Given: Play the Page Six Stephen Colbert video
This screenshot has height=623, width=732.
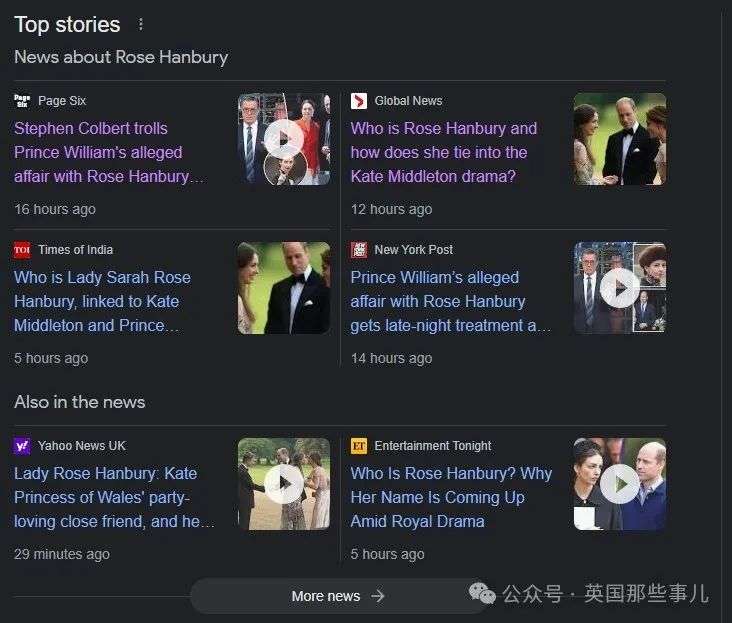Looking at the screenshot, I should click(284, 138).
